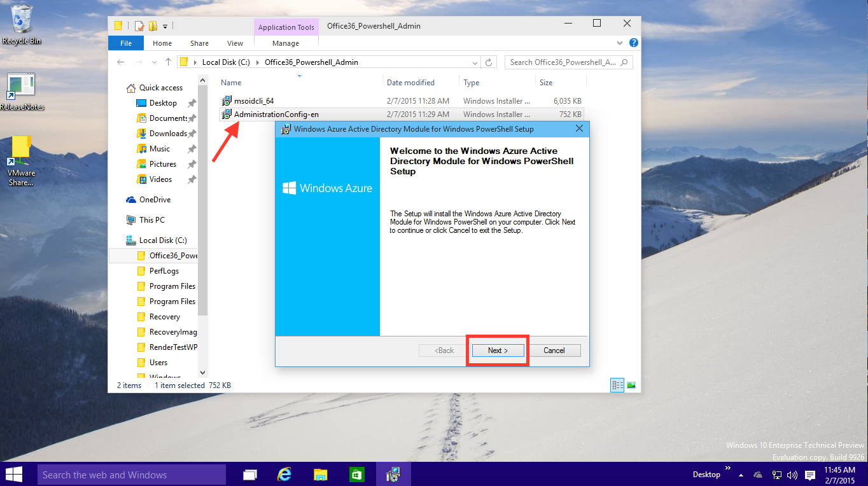Screen dimensions: 868x486
Task: Open Documents in the navigation pane
Action: [x=168, y=118]
